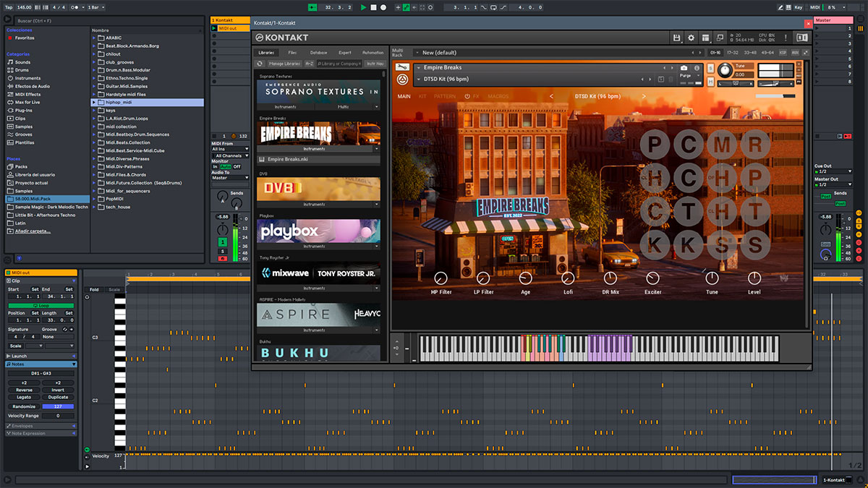Open Kontakt settings gear icon
The height and width of the screenshot is (488, 868).
coord(691,38)
